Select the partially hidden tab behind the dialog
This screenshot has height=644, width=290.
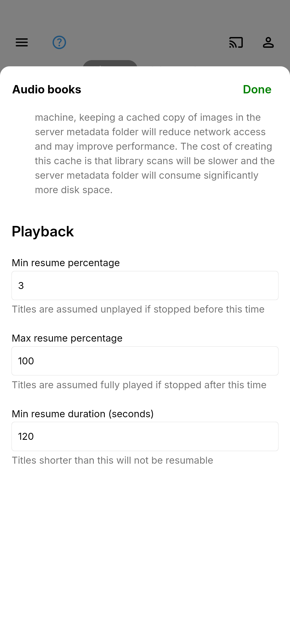110,64
